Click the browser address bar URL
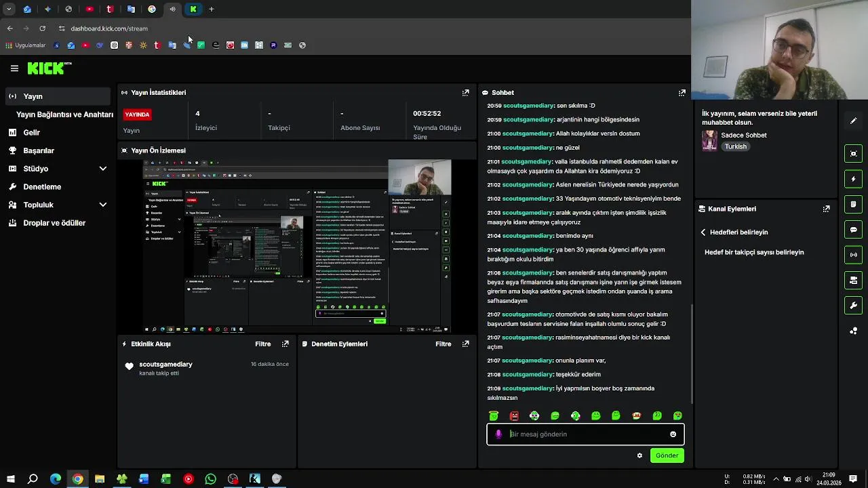Image resolution: width=868 pixels, height=488 pixels. click(108, 28)
